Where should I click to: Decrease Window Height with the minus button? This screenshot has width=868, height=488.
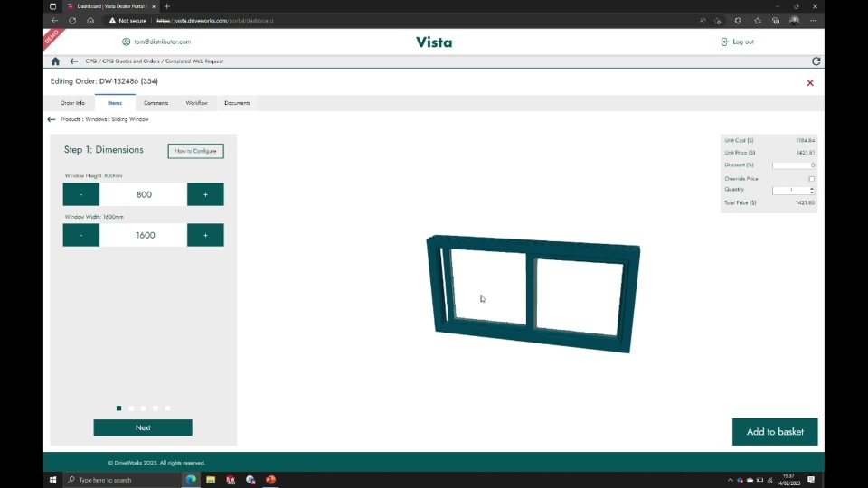pyautogui.click(x=80, y=194)
